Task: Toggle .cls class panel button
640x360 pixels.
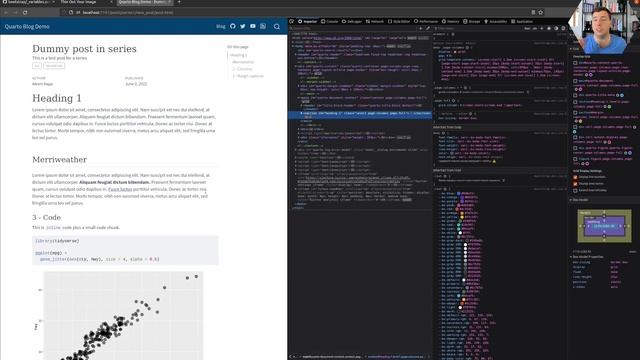Action: point(535,29)
